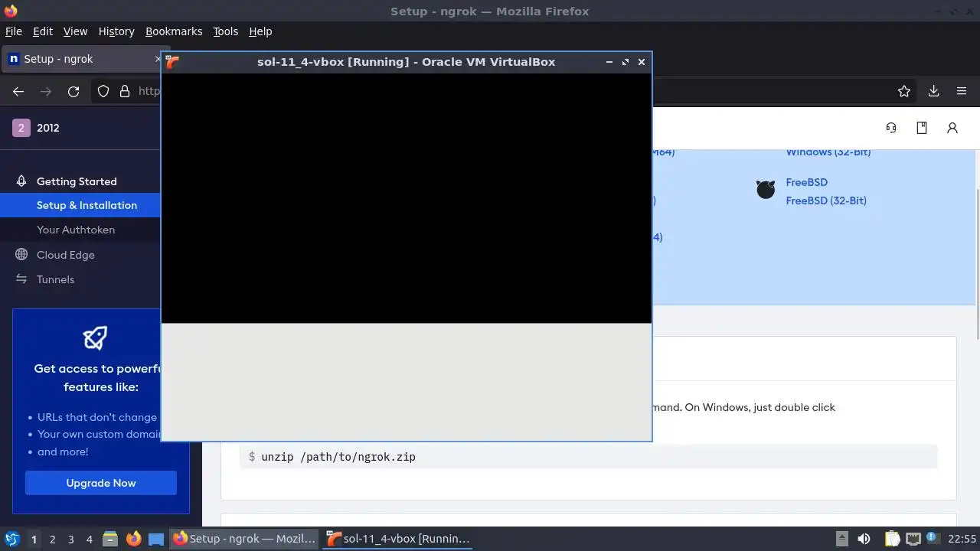
Task: Open the Firefox downloads panel
Action: tap(933, 91)
